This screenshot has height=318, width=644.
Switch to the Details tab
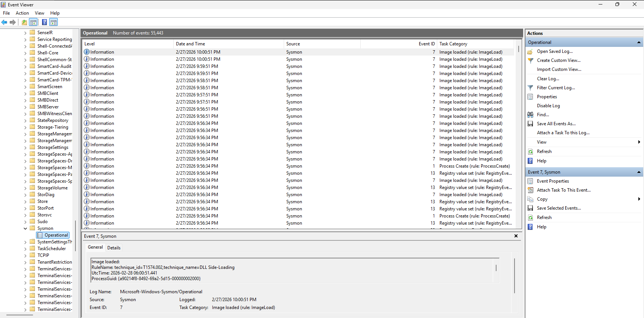pyautogui.click(x=114, y=248)
